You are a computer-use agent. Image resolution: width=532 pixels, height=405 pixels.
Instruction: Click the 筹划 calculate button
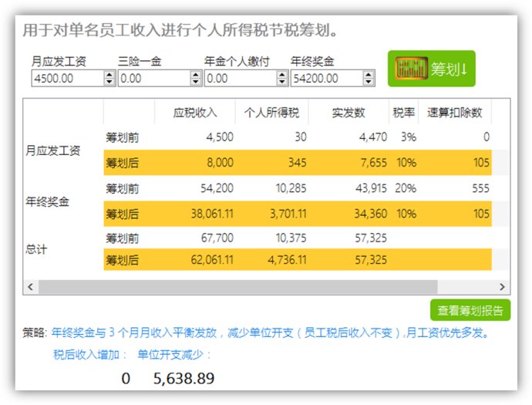pos(431,69)
